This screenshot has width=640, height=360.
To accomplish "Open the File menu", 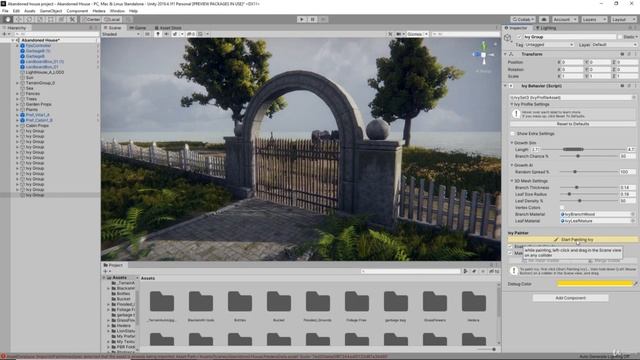I will point(5,11).
